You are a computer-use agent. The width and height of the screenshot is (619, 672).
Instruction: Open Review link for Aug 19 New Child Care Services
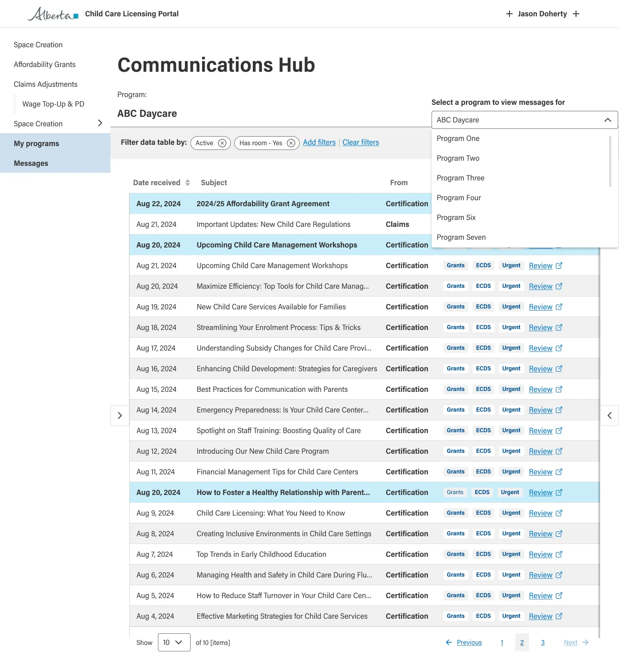point(540,307)
